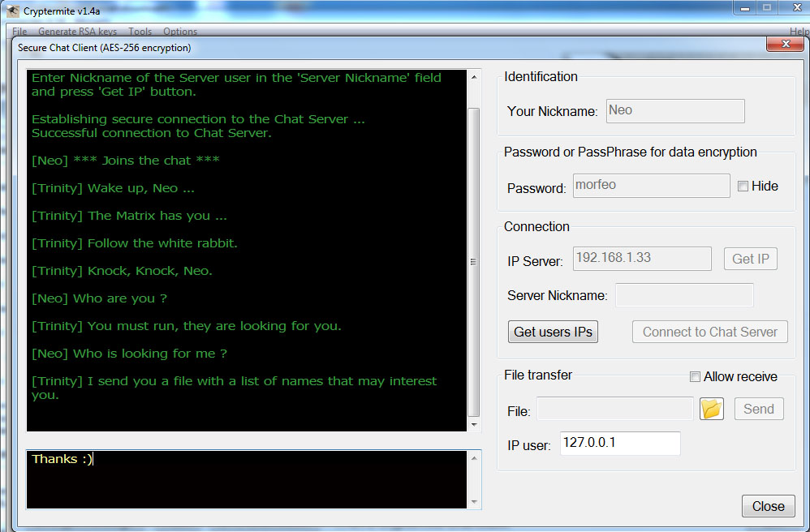The width and height of the screenshot is (810, 532).
Task: Click the line '[Trinity] Knock, Knock, Neo.'
Action: coord(122,271)
